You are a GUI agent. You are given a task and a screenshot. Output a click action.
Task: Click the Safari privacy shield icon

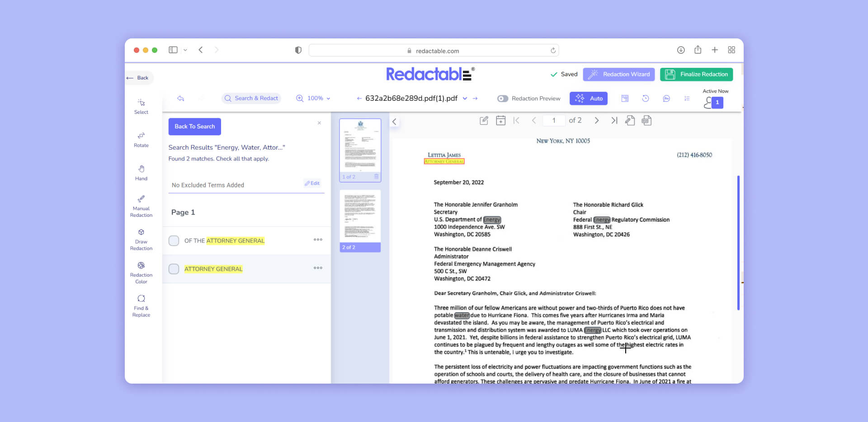coord(298,50)
